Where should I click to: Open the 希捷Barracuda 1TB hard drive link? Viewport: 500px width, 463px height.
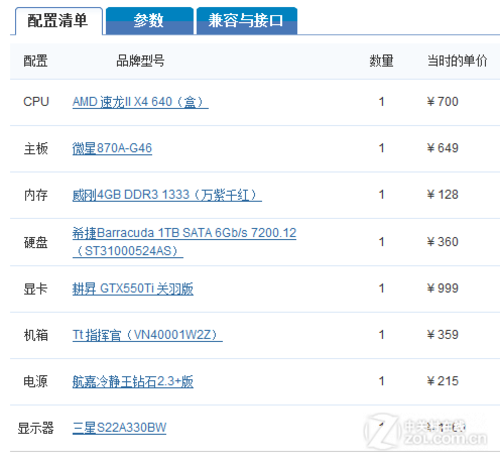184,242
